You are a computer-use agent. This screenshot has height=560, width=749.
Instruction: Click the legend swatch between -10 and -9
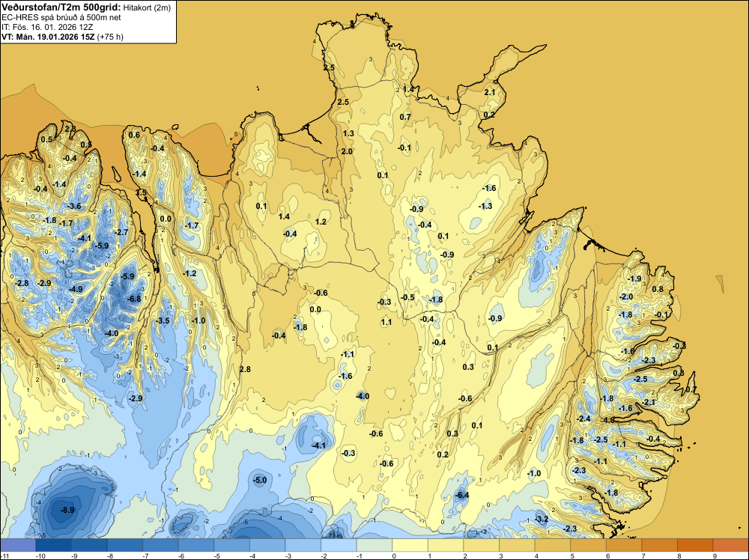tap(53, 545)
